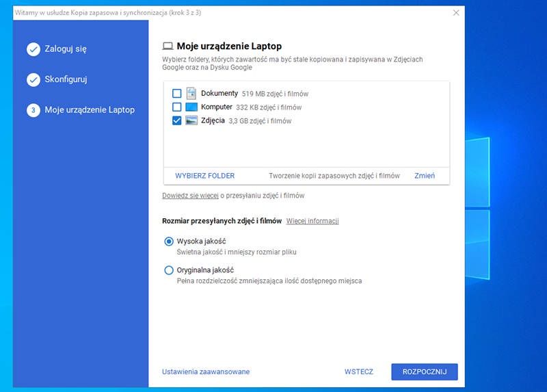
Task: Click the 'Moje urządzenie Laptop' main heading
Action: pyautogui.click(x=229, y=46)
